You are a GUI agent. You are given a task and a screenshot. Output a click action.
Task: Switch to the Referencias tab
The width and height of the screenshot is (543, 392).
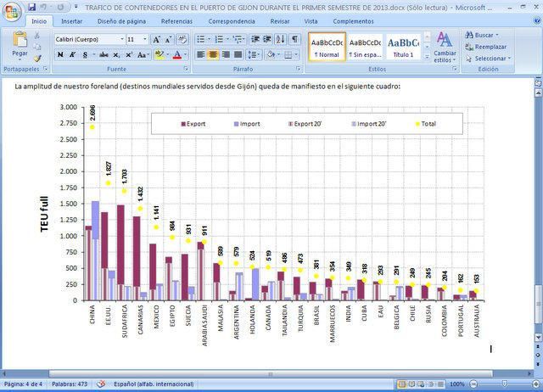[176, 21]
